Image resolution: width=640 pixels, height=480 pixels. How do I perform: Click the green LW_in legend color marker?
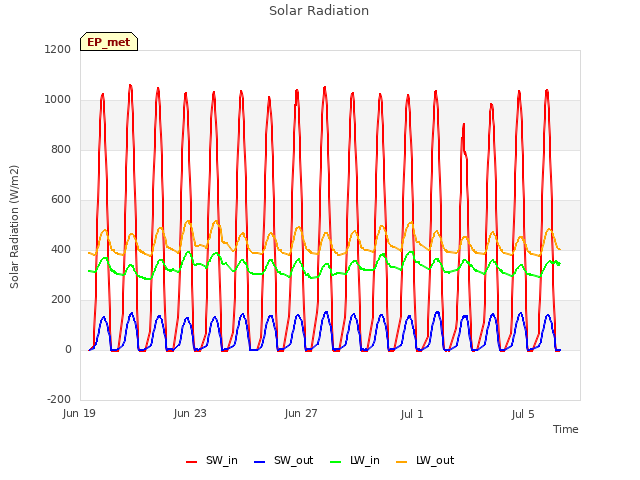pyautogui.click(x=335, y=462)
